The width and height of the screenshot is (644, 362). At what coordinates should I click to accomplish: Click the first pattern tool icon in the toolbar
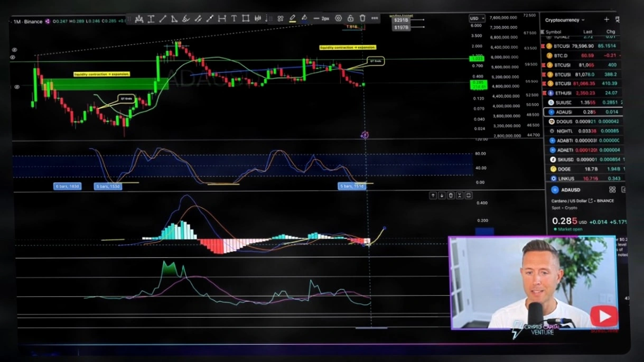pos(139,18)
